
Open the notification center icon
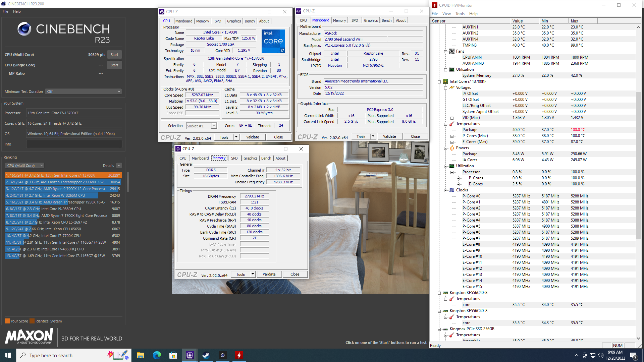pyautogui.click(x=633, y=355)
